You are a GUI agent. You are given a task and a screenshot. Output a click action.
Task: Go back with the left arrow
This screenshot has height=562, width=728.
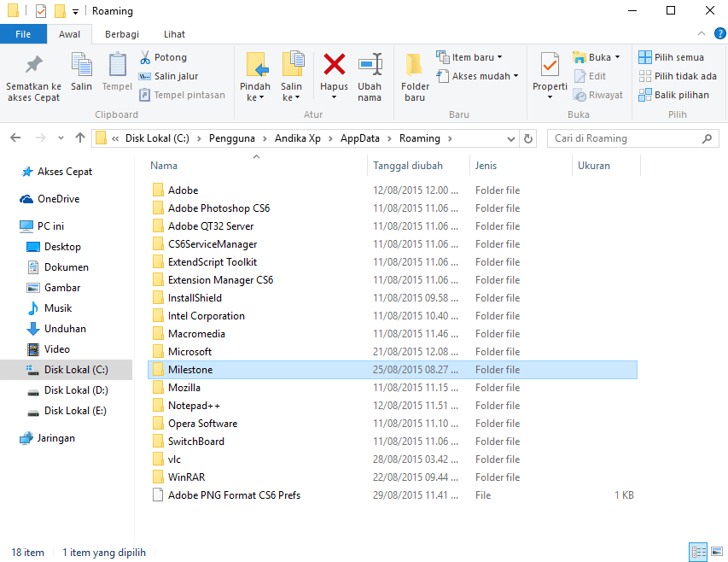tap(15, 138)
